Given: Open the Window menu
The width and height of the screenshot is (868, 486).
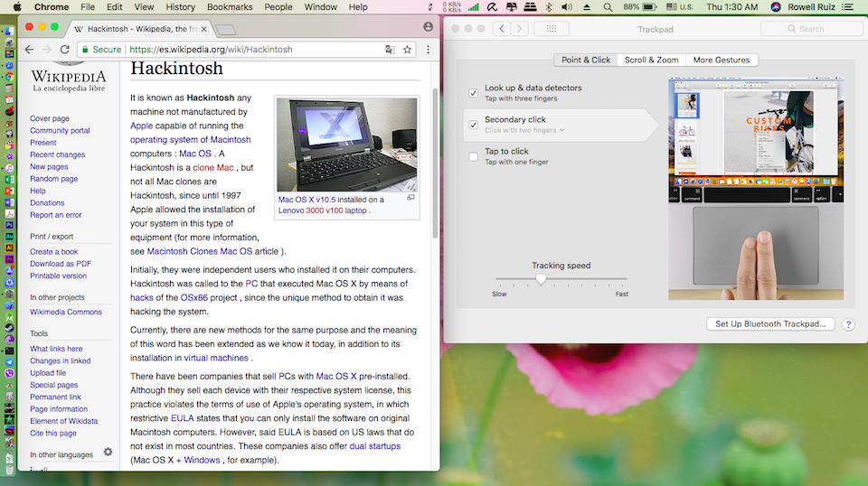Looking at the screenshot, I should click(x=320, y=7).
